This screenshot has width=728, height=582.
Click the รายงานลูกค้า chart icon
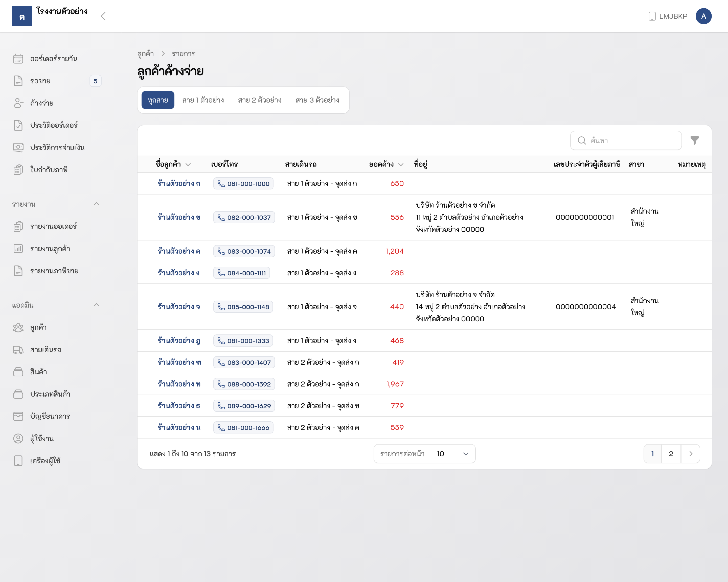pyautogui.click(x=18, y=249)
